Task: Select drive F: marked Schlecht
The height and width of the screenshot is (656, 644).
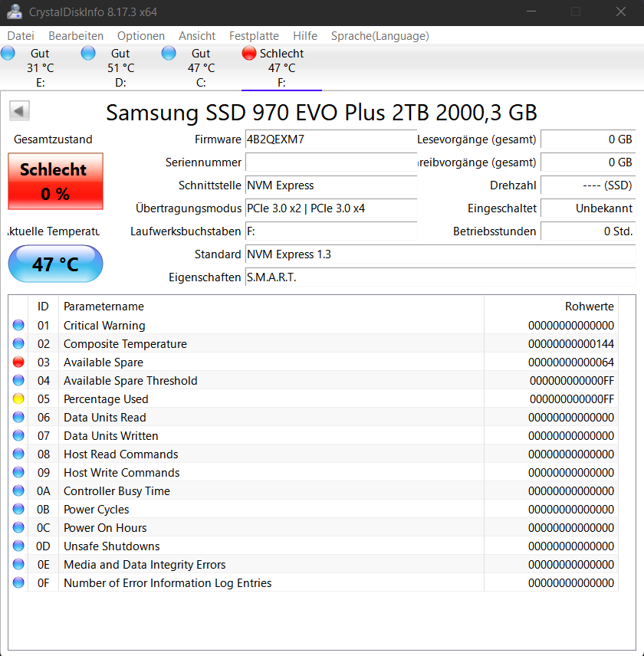Action: pyautogui.click(x=281, y=67)
